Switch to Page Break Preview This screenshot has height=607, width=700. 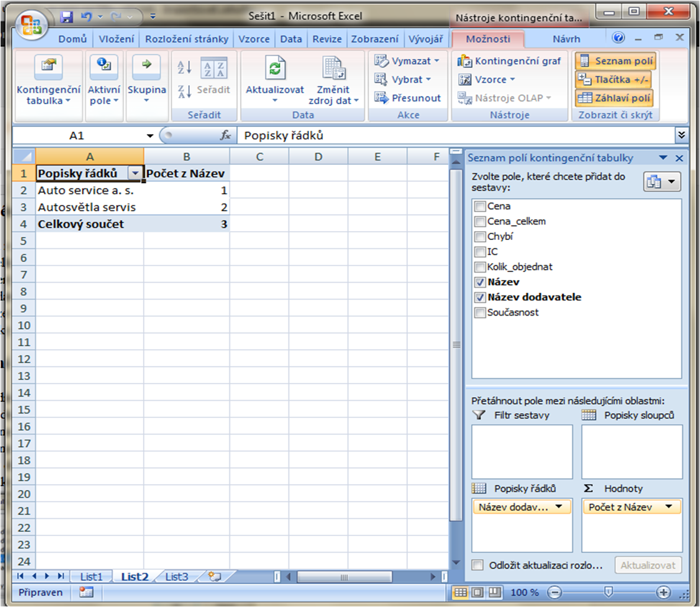pos(494,592)
